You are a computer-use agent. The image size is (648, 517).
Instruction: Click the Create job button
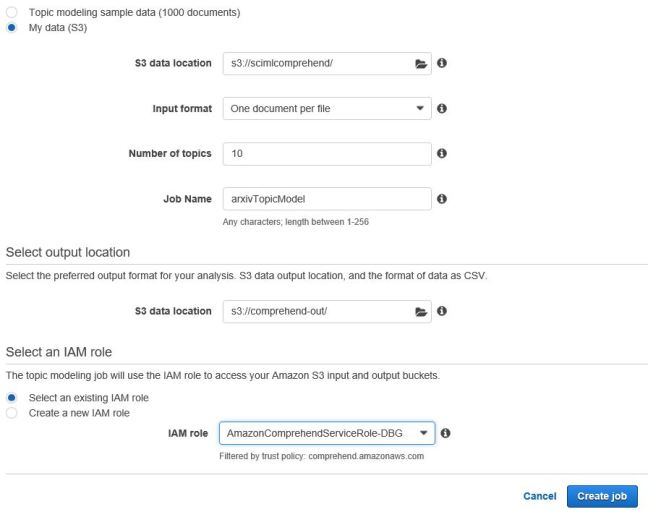(x=601, y=496)
